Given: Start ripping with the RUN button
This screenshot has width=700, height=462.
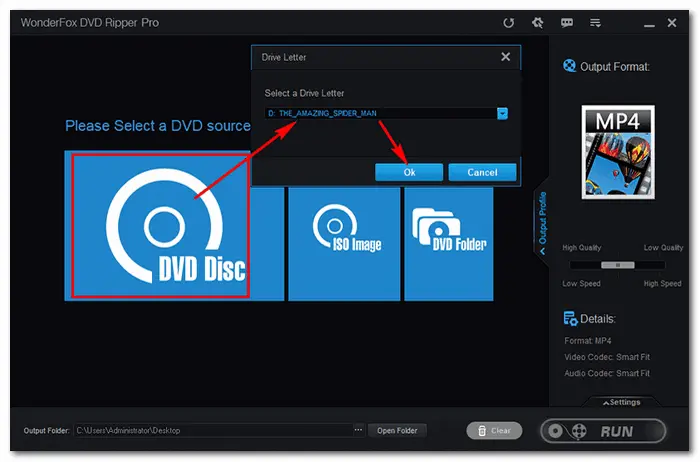Looking at the screenshot, I should pyautogui.click(x=603, y=431).
